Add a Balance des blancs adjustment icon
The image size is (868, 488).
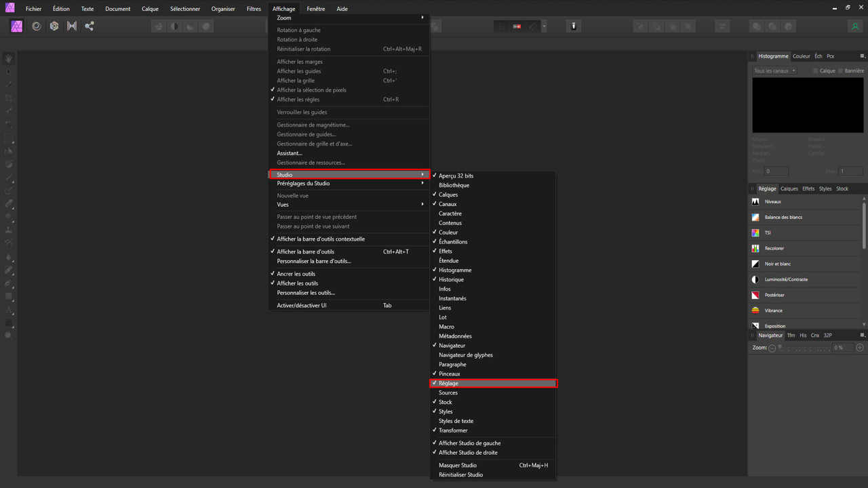tap(755, 218)
